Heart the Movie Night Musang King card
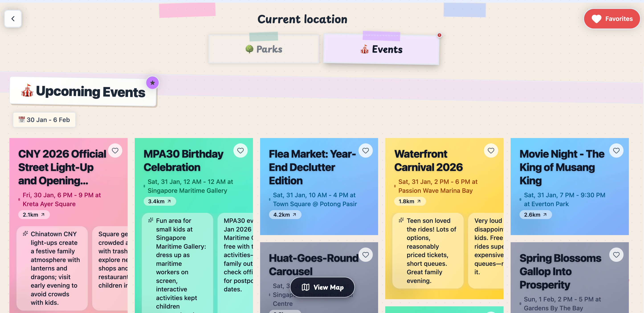 [616, 150]
